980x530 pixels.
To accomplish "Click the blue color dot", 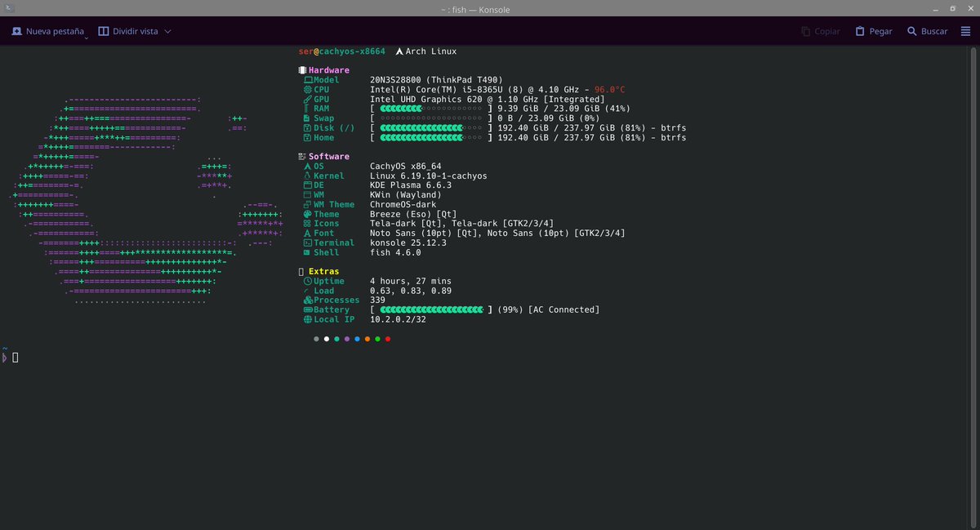I will pos(357,338).
